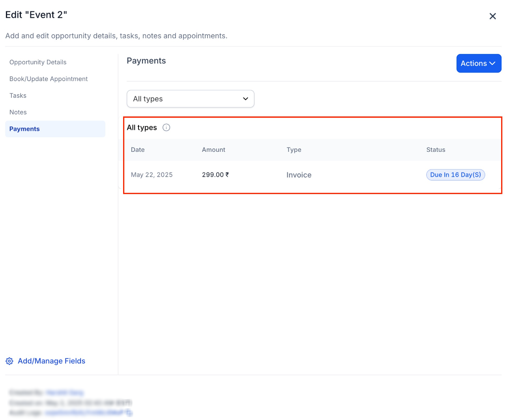Click the copy icon next to audit logs
This screenshot has width=511, height=420.
coord(129,413)
